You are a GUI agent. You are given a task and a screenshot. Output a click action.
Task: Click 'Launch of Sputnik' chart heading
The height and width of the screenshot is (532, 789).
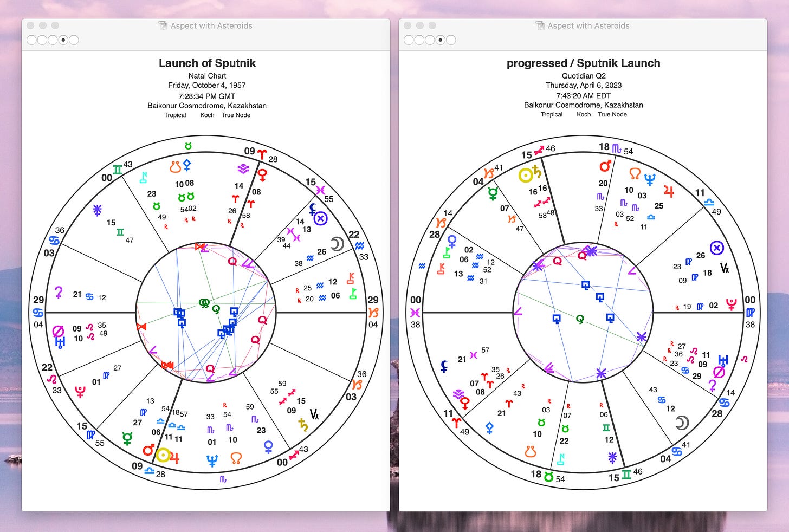[x=207, y=63]
